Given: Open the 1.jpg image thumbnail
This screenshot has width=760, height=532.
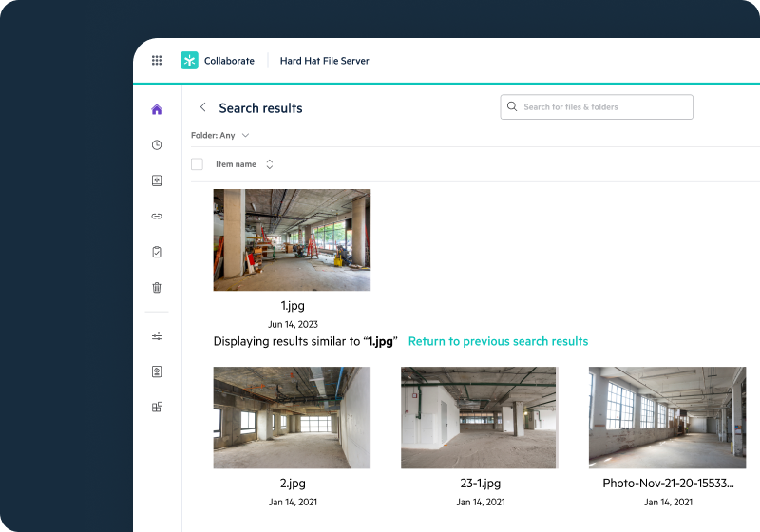Looking at the screenshot, I should coord(292,239).
